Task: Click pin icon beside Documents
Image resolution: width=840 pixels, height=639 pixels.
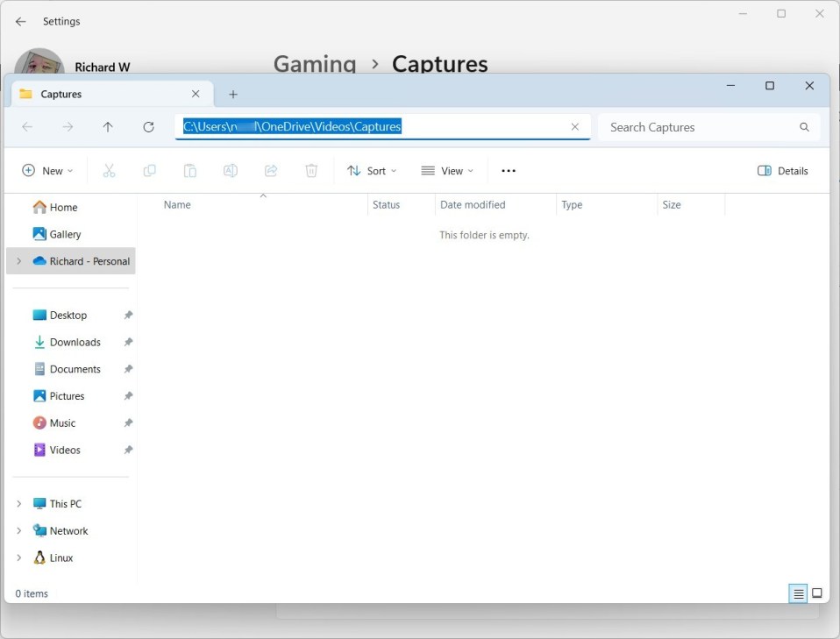Action: pos(128,369)
